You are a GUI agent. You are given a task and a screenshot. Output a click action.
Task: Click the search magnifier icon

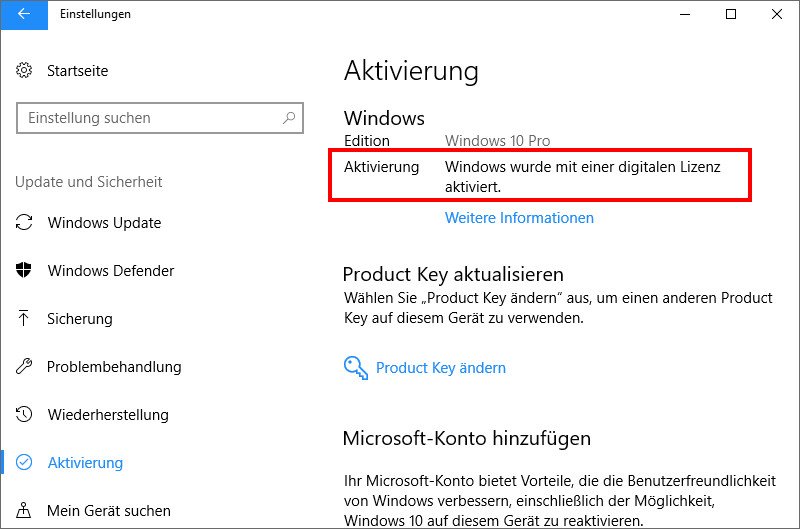(289, 118)
